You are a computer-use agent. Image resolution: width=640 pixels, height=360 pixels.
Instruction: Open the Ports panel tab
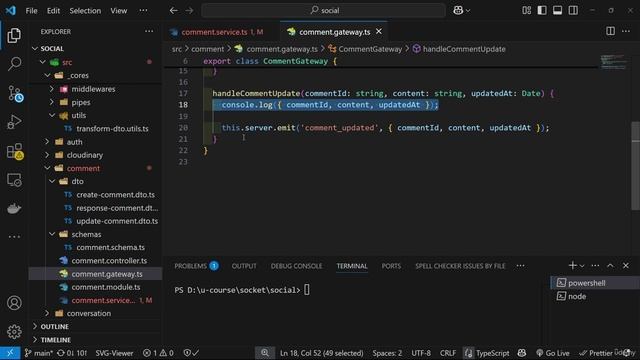391,266
